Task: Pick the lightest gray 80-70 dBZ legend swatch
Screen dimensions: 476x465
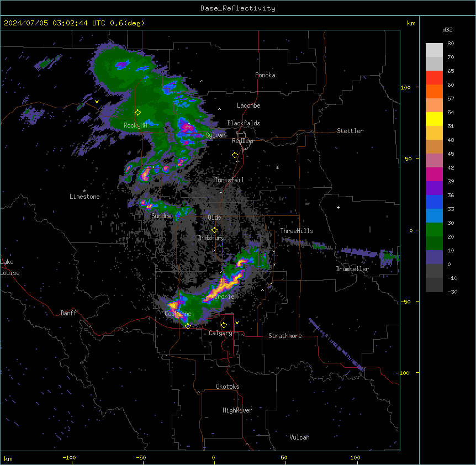Action: 434,50
